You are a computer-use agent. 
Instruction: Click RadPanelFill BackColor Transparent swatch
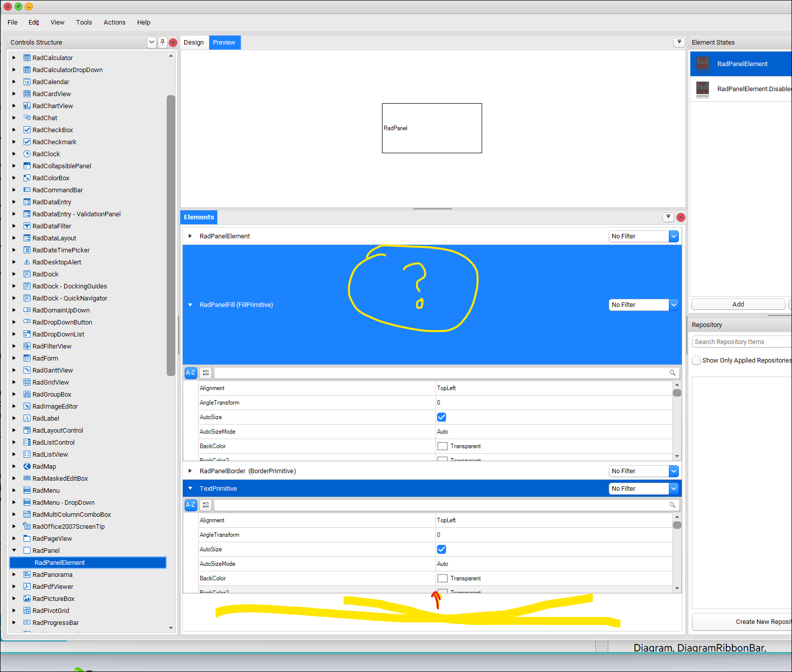pyautogui.click(x=443, y=446)
